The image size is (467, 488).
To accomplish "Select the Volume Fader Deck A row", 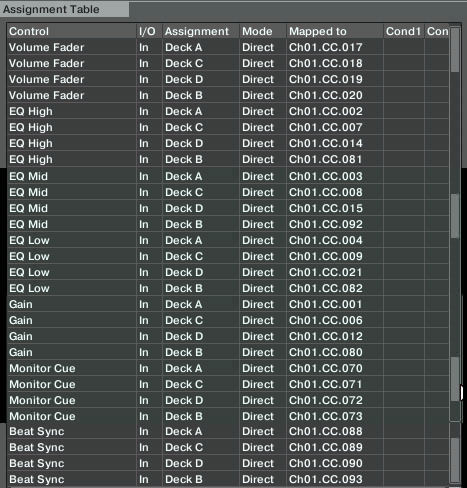I will (228, 47).
